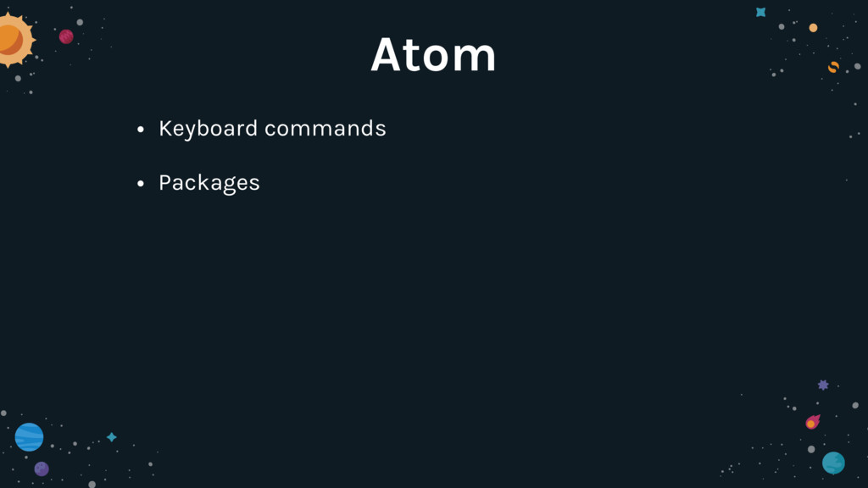Viewport: 868px width, 488px height.
Task: Select the teal planet in corner
Action: (833, 463)
